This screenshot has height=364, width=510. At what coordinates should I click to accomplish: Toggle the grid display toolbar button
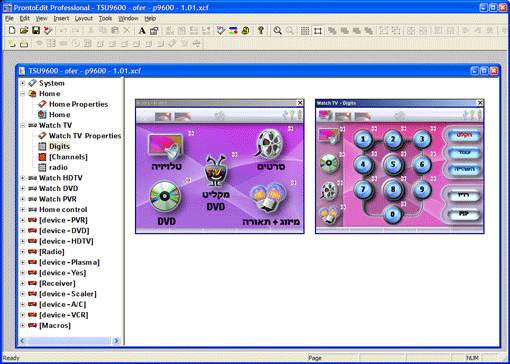[x=305, y=31]
